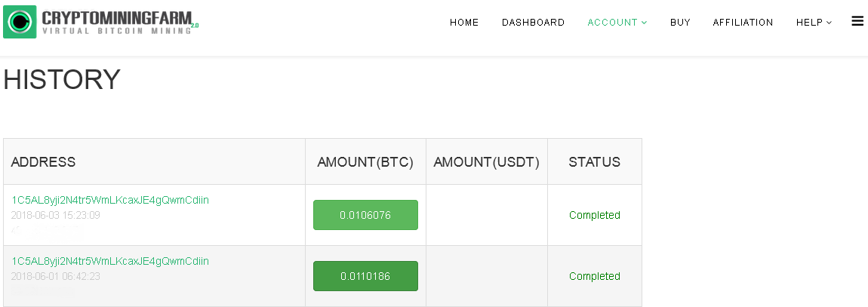Screen dimensions: 868x307
Task: Click the HISTORY page heading
Action: pyautogui.click(x=61, y=79)
